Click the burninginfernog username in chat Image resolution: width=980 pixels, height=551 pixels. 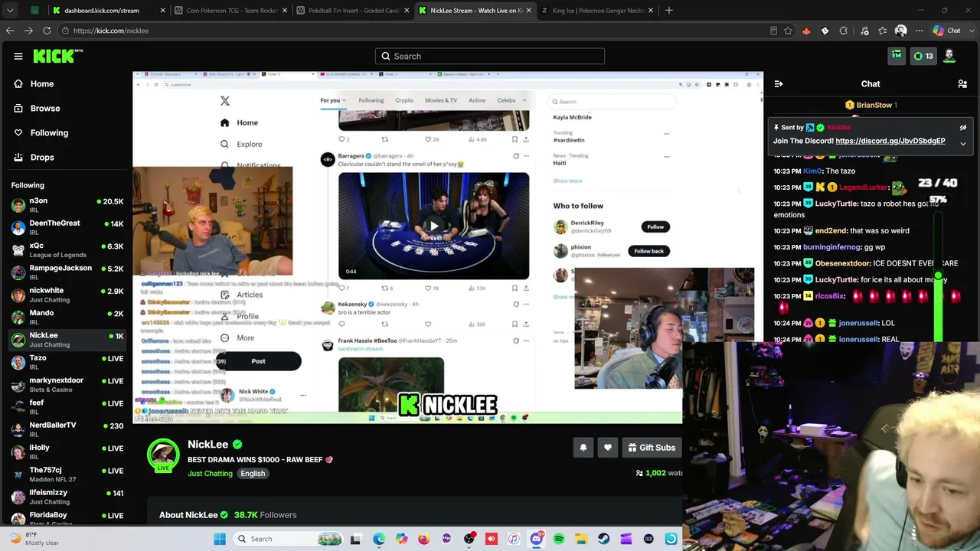(x=833, y=247)
